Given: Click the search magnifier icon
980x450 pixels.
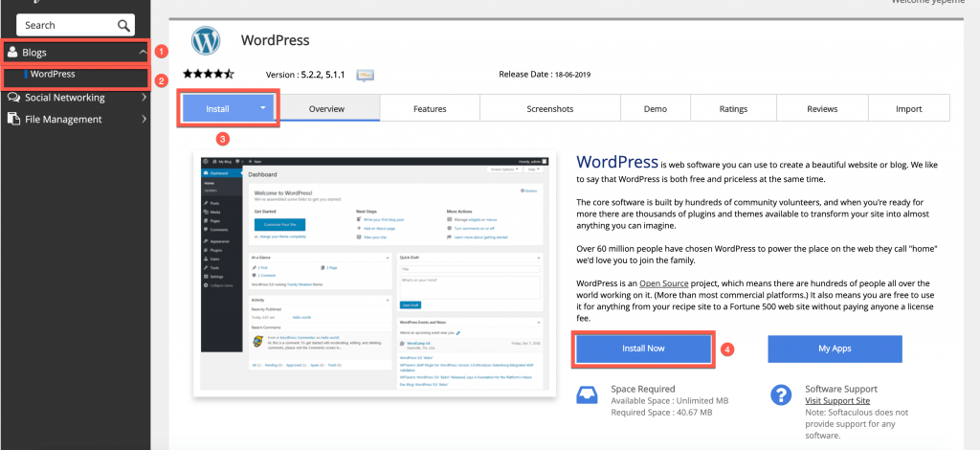Looking at the screenshot, I should point(123,25).
